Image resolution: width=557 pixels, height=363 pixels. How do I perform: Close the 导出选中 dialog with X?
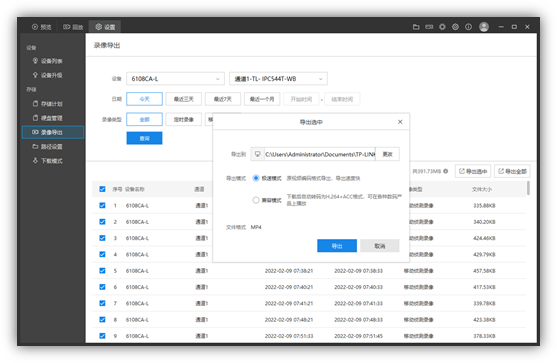[x=400, y=122]
